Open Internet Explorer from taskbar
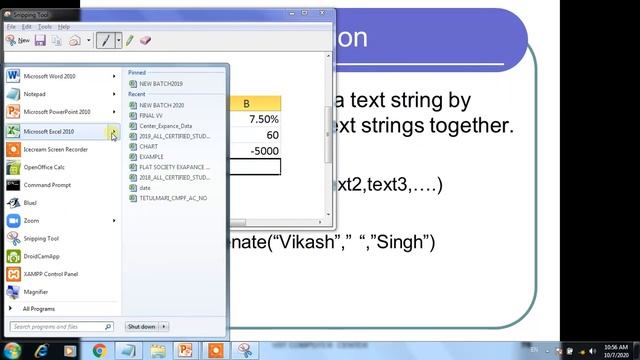 tap(41, 350)
